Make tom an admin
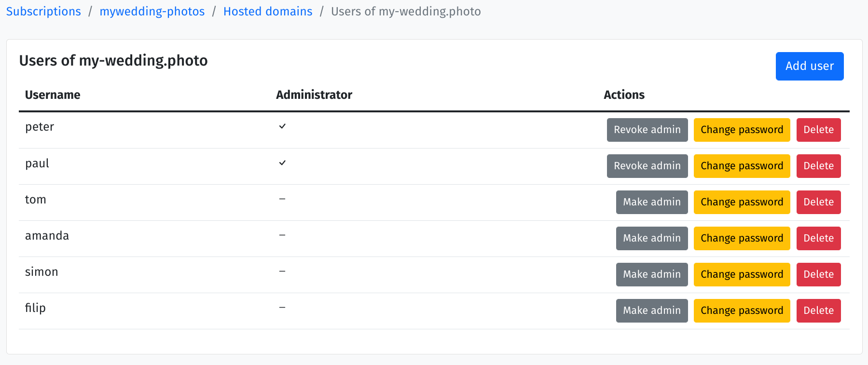This screenshot has height=365, width=868. (x=652, y=202)
